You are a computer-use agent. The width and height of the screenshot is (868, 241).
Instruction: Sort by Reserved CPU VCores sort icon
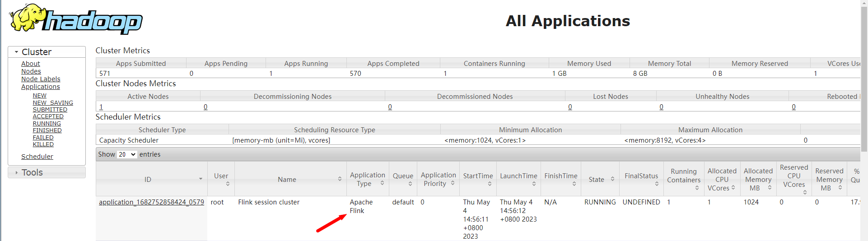[x=805, y=192]
